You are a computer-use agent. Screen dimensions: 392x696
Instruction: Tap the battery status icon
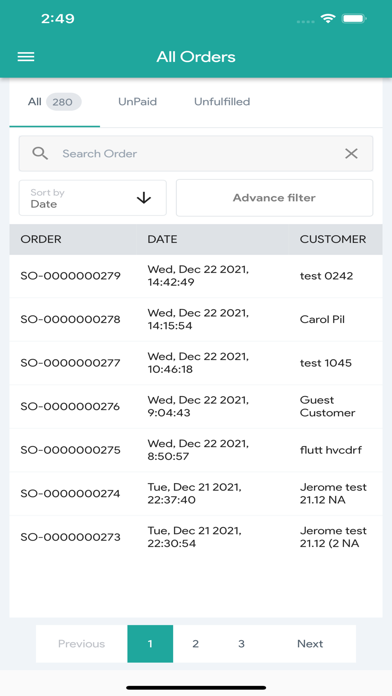pos(353,19)
